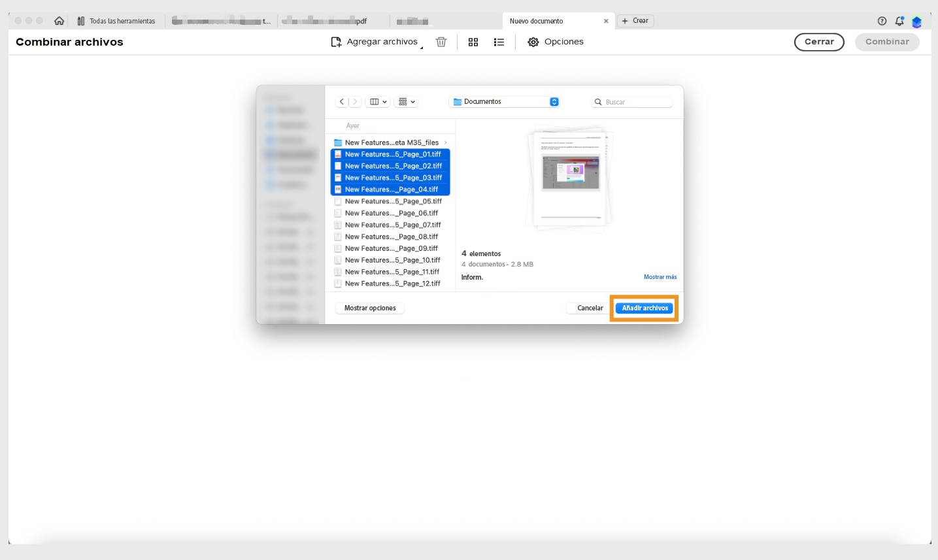
Task: Click the Añadir archivos button
Action: click(645, 308)
